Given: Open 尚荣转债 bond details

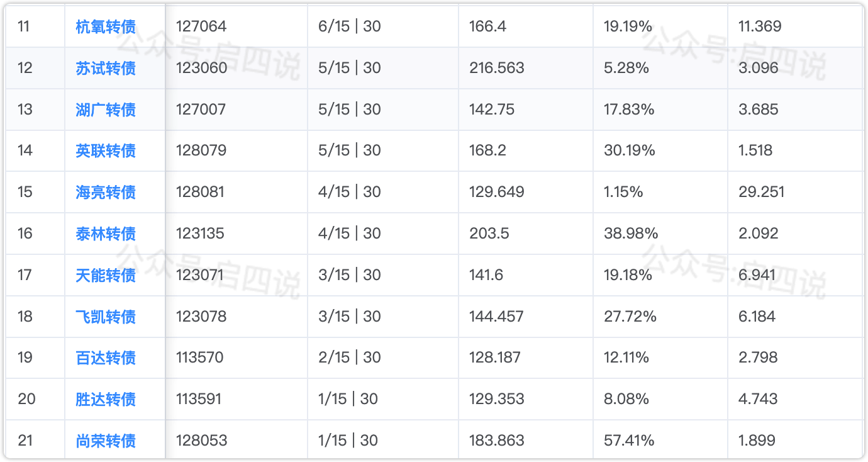Looking at the screenshot, I should click(x=106, y=441).
